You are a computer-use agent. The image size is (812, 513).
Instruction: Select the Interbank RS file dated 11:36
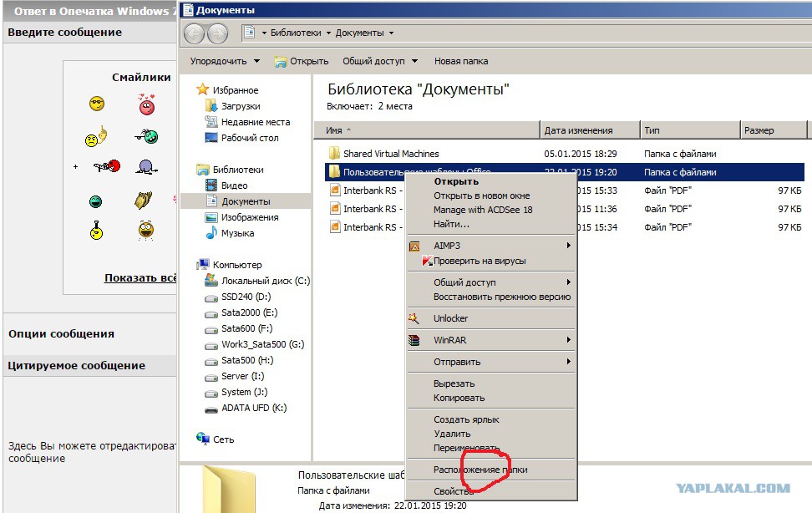point(565,209)
